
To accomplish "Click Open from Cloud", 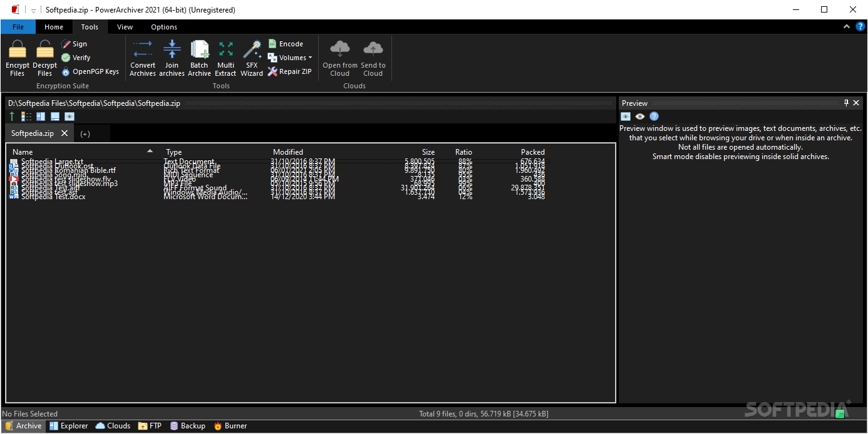I will tap(340, 58).
